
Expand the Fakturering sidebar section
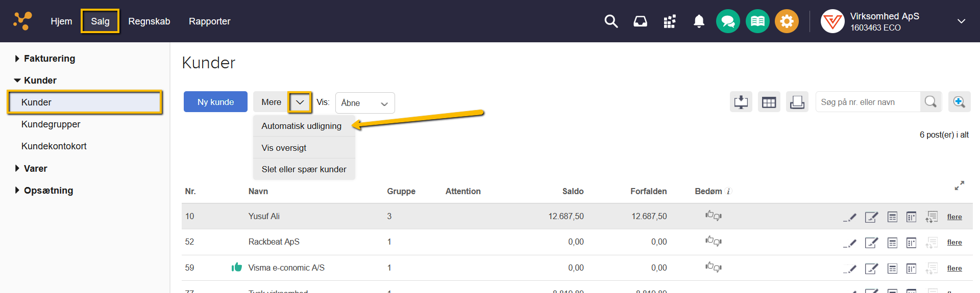click(49, 59)
